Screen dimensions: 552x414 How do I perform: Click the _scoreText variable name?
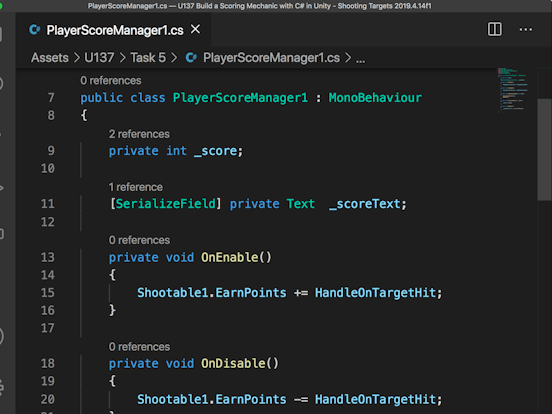click(364, 204)
